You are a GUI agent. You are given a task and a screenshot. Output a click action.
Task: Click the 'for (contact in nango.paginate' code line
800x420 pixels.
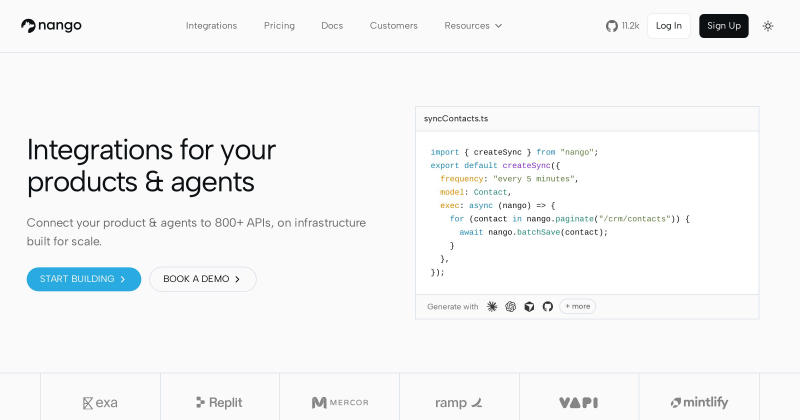tap(569, 219)
